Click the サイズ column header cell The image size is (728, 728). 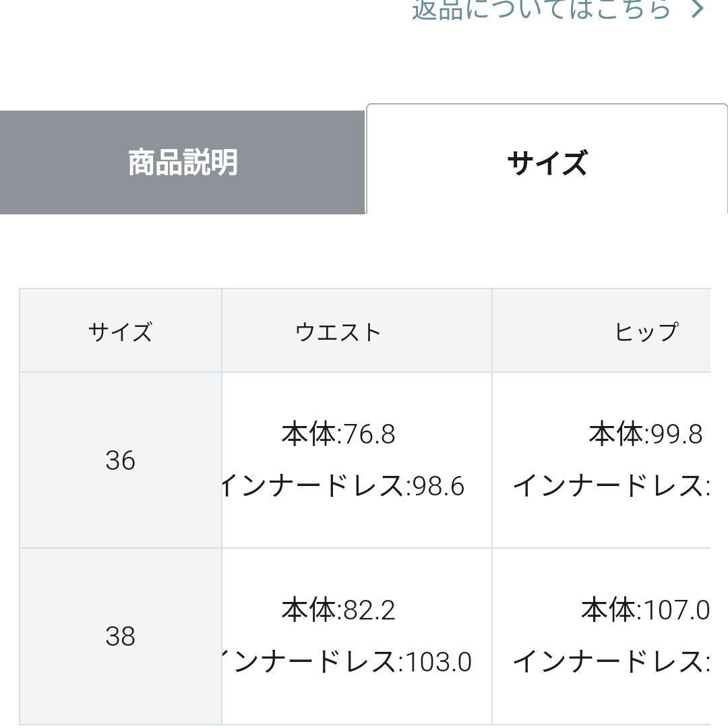(120, 332)
